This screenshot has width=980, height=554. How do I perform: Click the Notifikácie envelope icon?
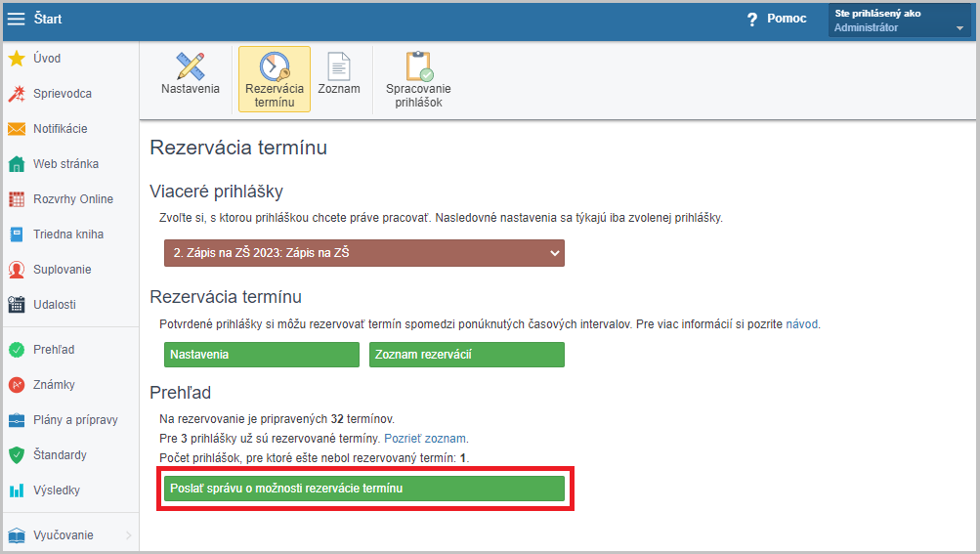point(17,129)
